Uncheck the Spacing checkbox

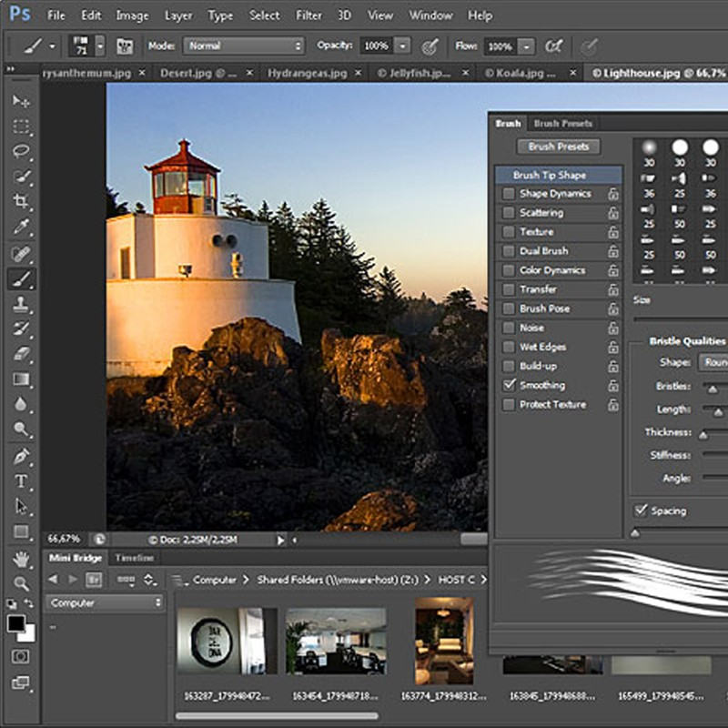(x=641, y=511)
